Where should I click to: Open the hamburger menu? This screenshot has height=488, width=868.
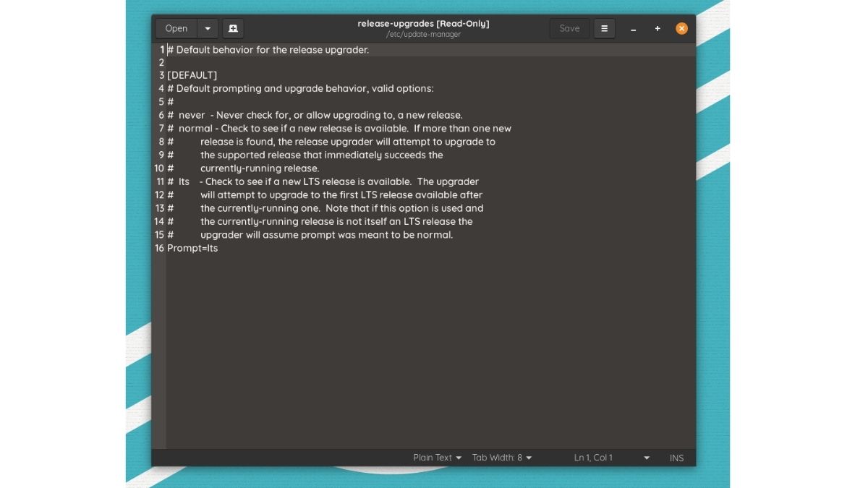604,28
